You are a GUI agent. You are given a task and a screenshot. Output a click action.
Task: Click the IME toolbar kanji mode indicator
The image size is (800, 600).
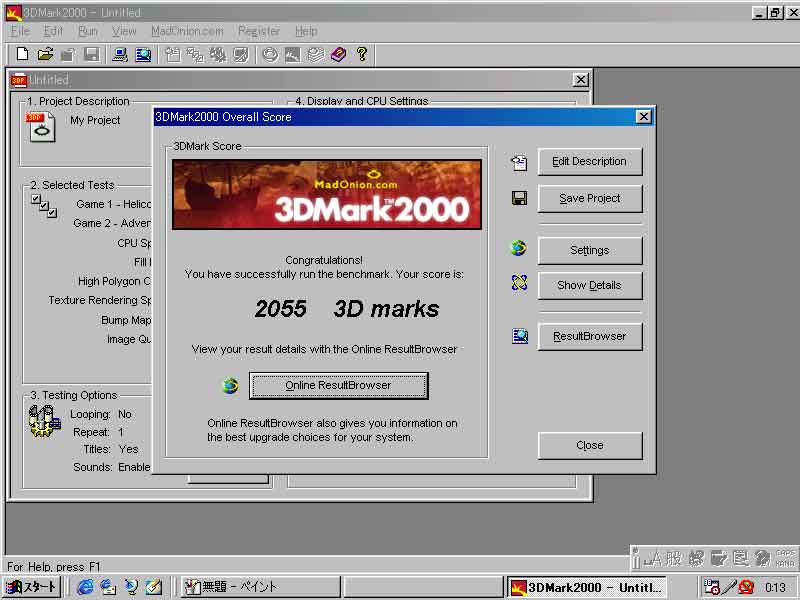point(673,559)
